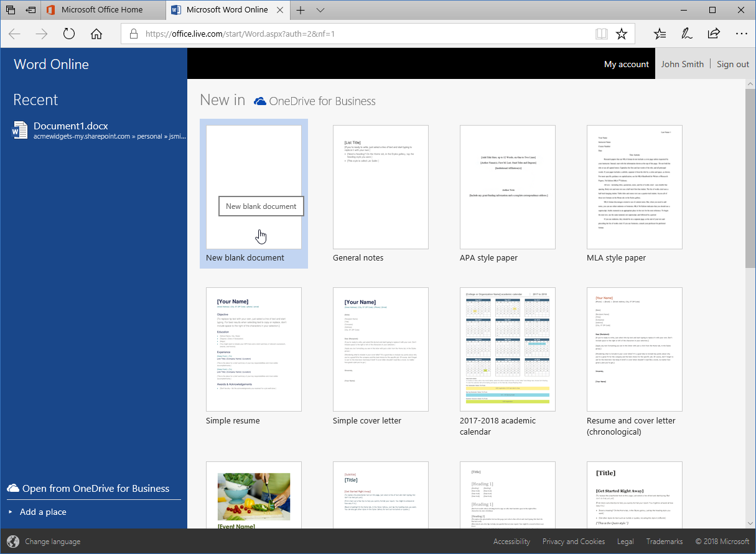Image resolution: width=756 pixels, height=554 pixels.
Task: Open Change language with the globe icon
Action: (x=14, y=541)
